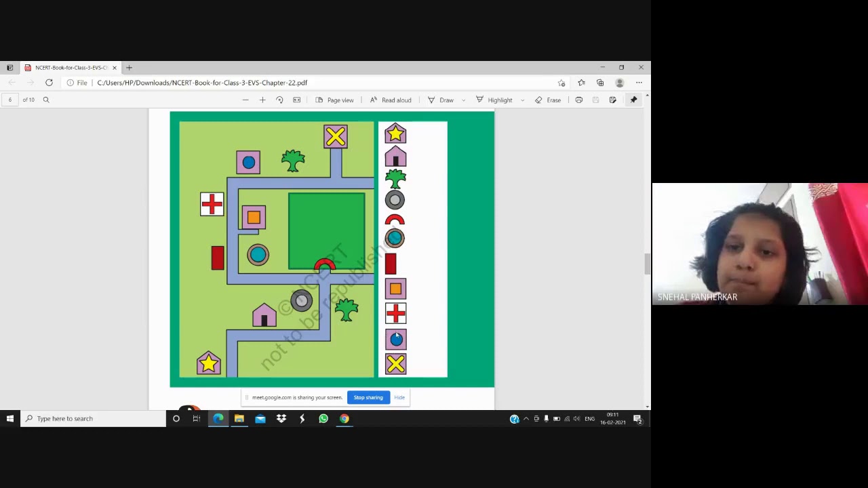Add this page to favorites
868x488 pixels.
pos(561,83)
